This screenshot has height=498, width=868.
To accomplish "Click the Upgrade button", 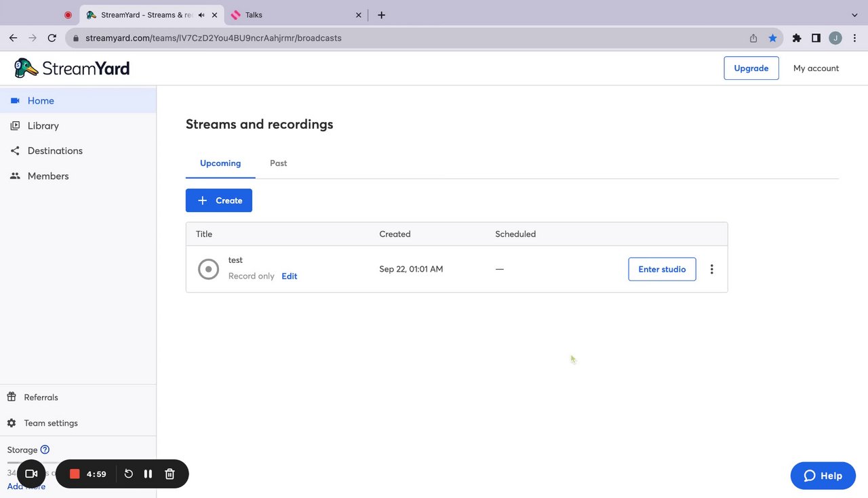I will pos(751,68).
